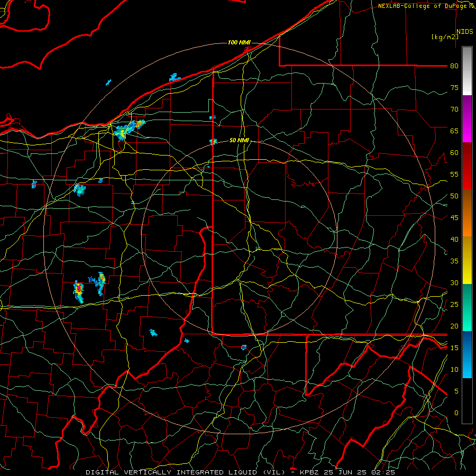Select the gray-white segment of the color scale

click(x=467, y=71)
